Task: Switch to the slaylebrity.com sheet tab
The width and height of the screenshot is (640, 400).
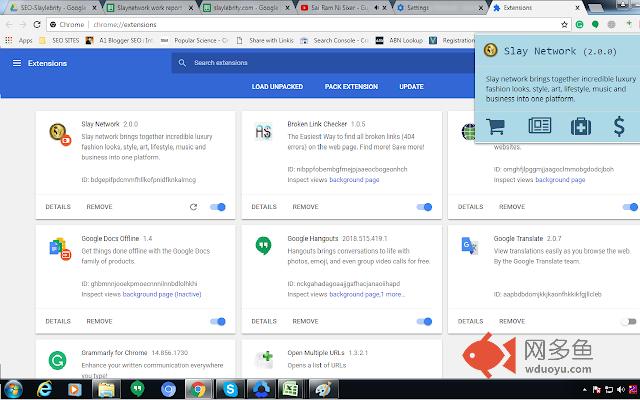Action: click(246, 7)
